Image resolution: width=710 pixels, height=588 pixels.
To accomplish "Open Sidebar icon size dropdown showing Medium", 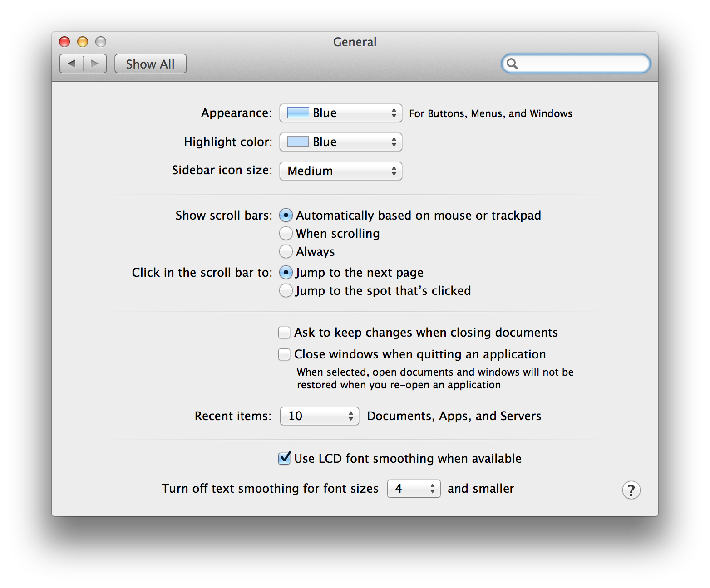I will pos(341,171).
